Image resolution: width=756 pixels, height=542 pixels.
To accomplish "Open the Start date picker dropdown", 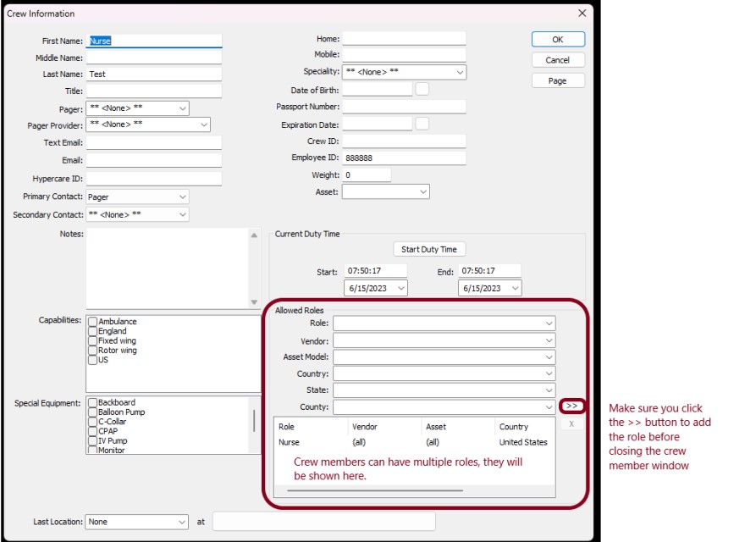I will click(400, 288).
